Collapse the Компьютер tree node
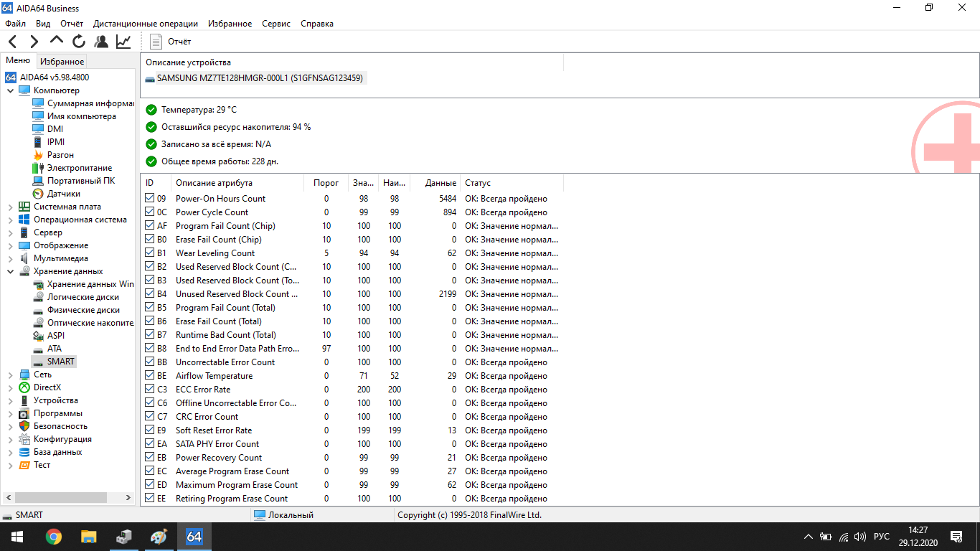Screen dimensions: 980x551 click(x=10, y=90)
